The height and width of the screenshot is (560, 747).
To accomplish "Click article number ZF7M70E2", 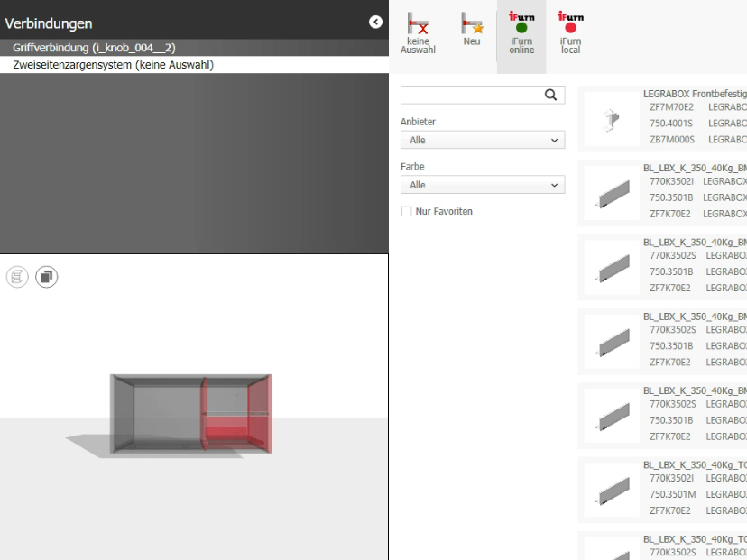I will click(x=671, y=107).
